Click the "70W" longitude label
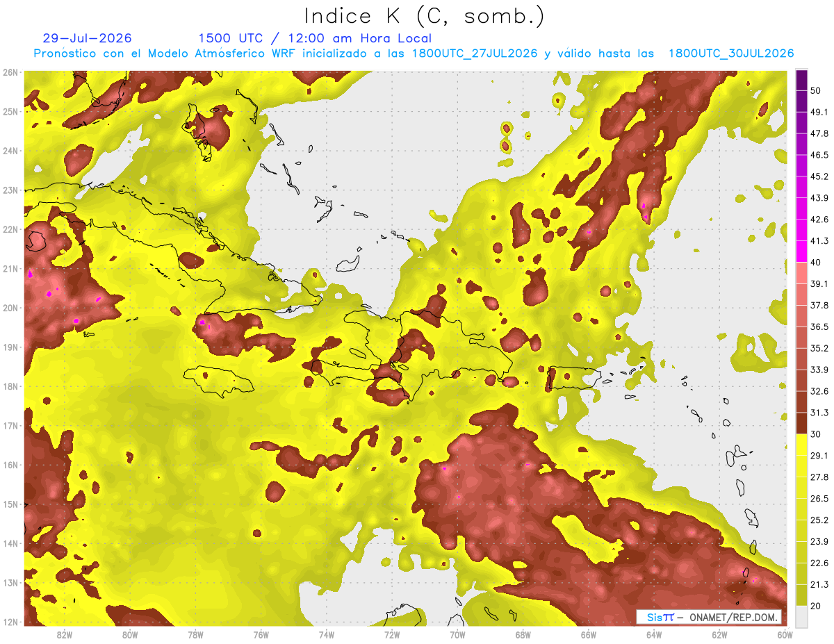The width and height of the screenshot is (834, 644). [x=457, y=635]
